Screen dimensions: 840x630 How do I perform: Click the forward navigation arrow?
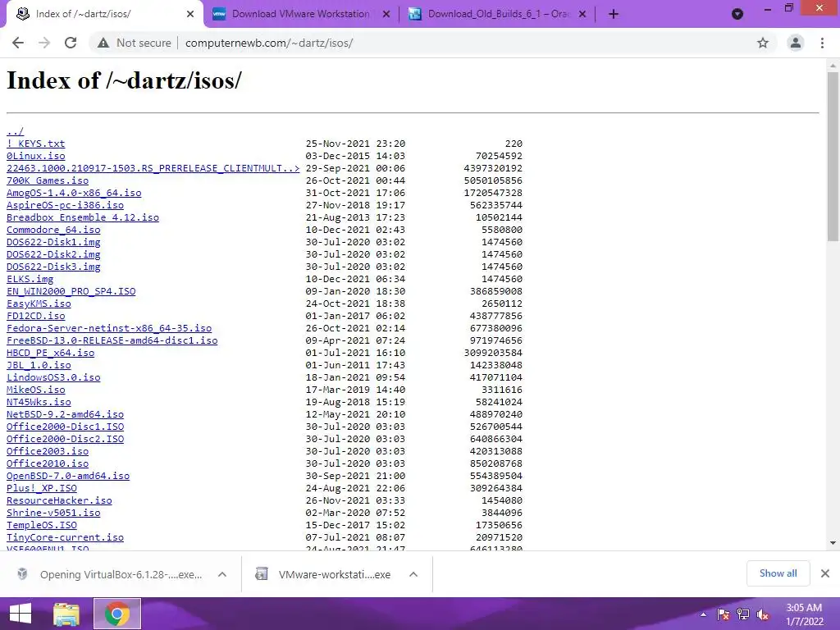click(x=44, y=43)
